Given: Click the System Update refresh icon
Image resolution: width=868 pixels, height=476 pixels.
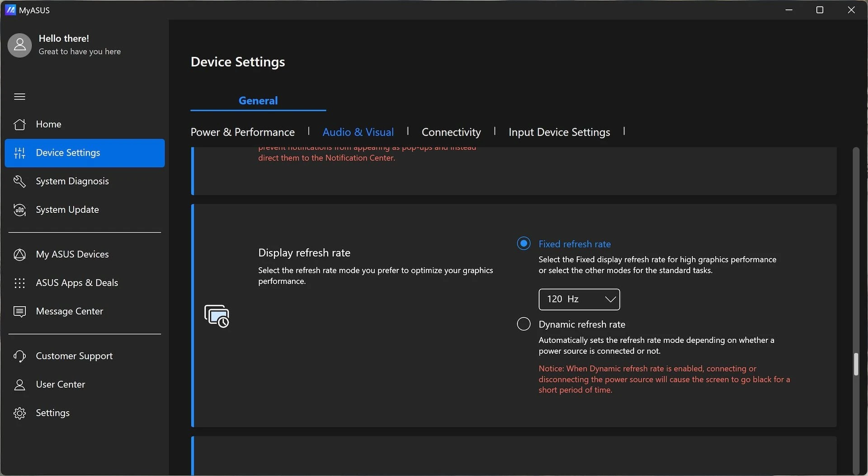Looking at the screenshot, I should point(19,210).
